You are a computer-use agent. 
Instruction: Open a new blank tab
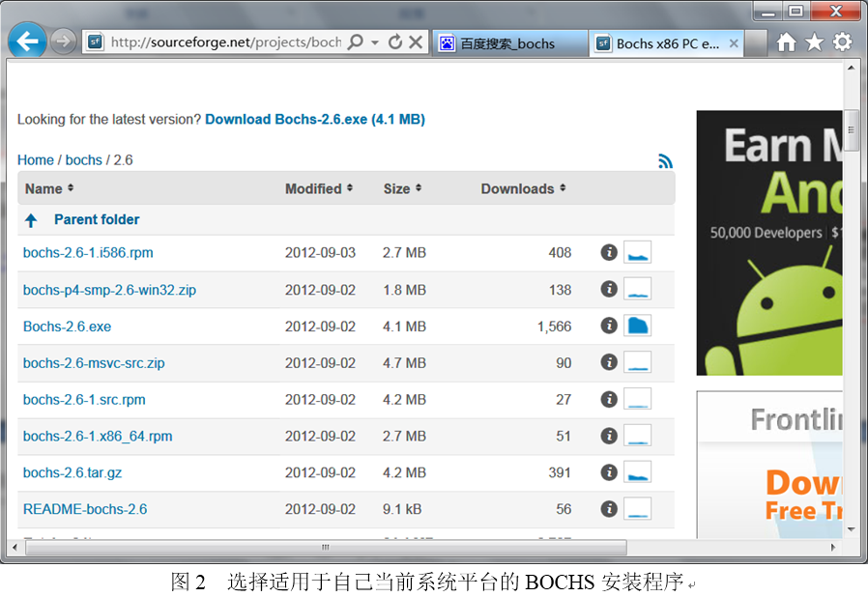[x=756, y=43]
